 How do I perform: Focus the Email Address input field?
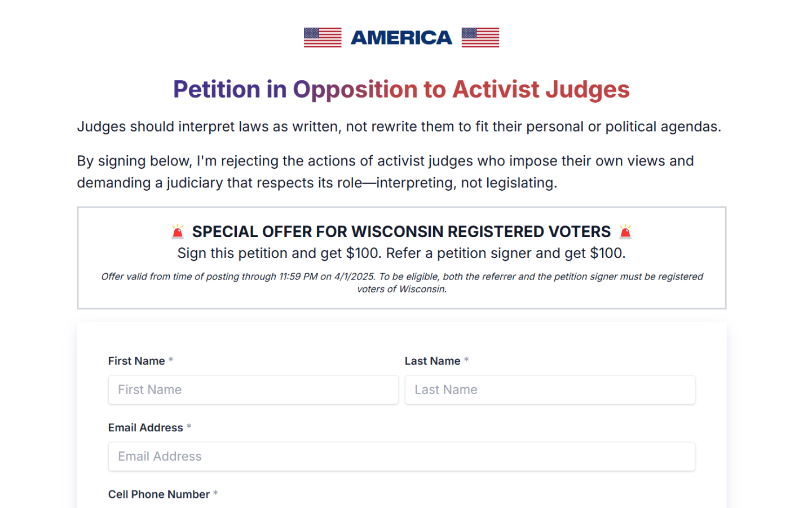click(x=401, y=457)
